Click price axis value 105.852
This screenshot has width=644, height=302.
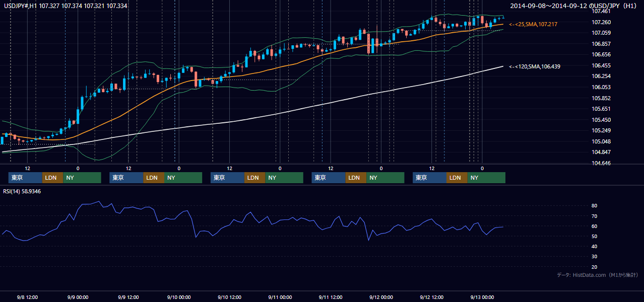pyautogui.click(x=602, y=98)
